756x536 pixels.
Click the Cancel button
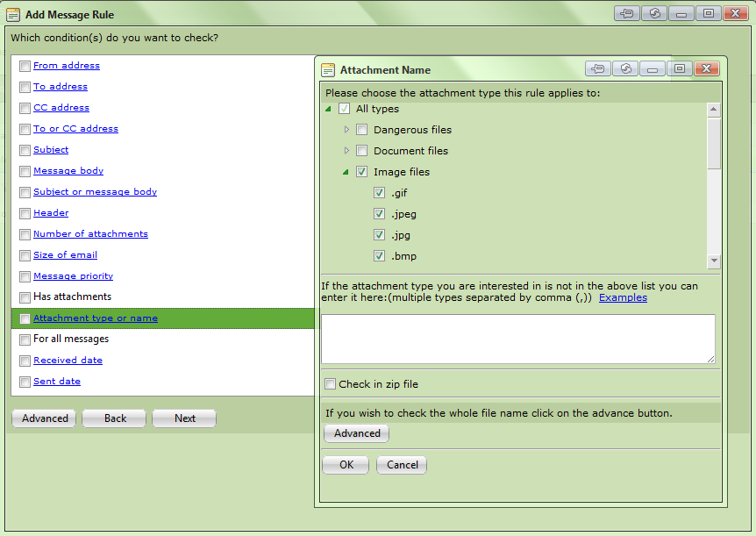[402, 465]
